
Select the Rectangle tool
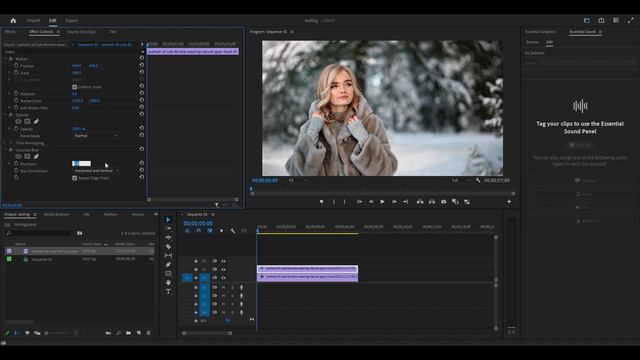tap(168, 273)
